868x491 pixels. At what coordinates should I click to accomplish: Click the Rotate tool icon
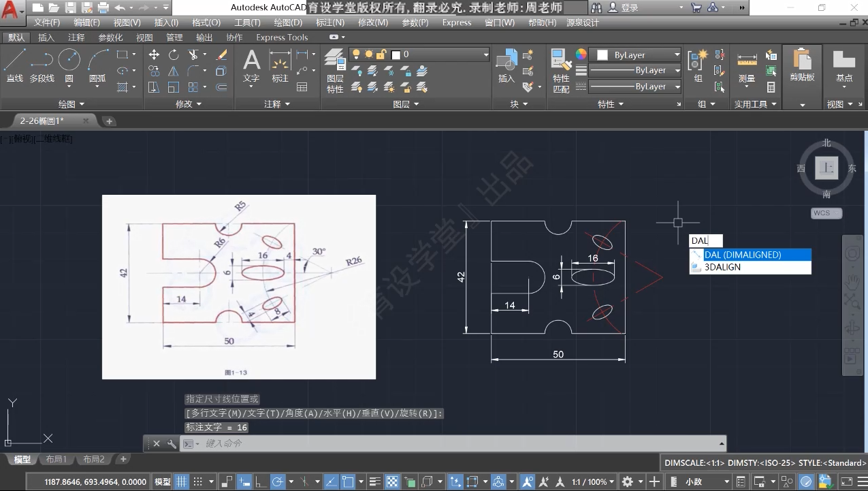[x=174, y=54]
